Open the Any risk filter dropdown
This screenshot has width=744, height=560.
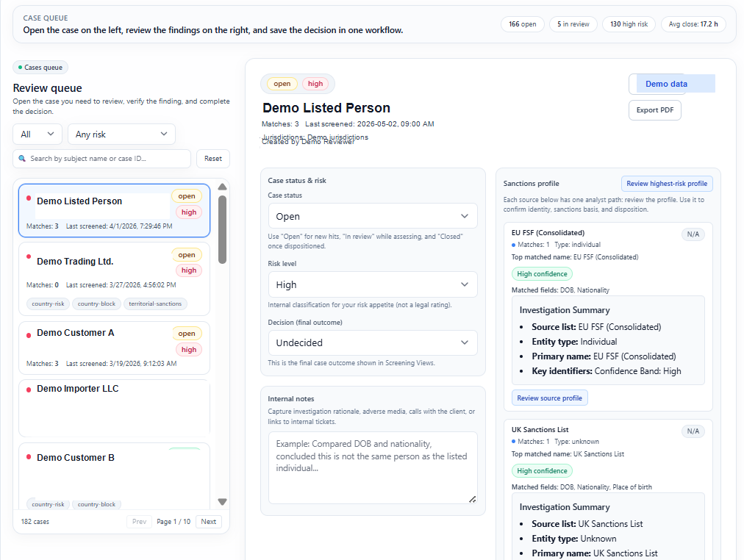(121, 134)
